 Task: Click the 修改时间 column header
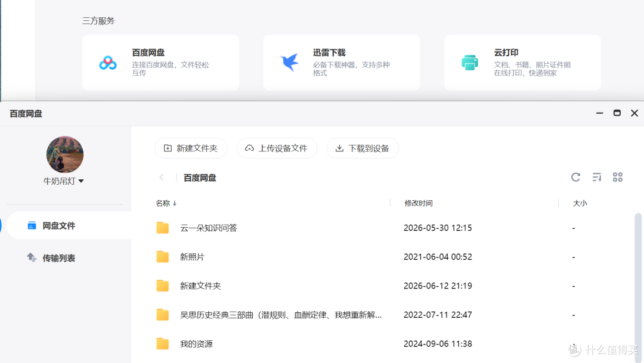(x=419, y=203)
